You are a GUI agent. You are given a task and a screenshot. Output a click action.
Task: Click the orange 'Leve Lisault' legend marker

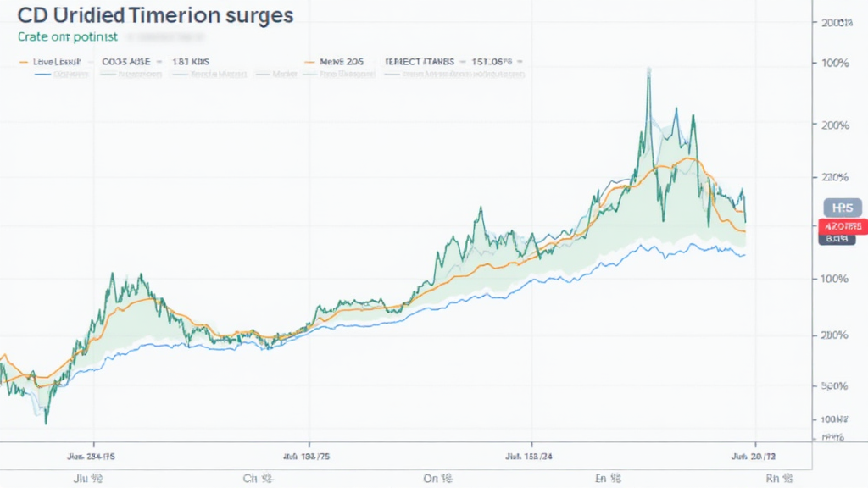click(x=23, y=62)
